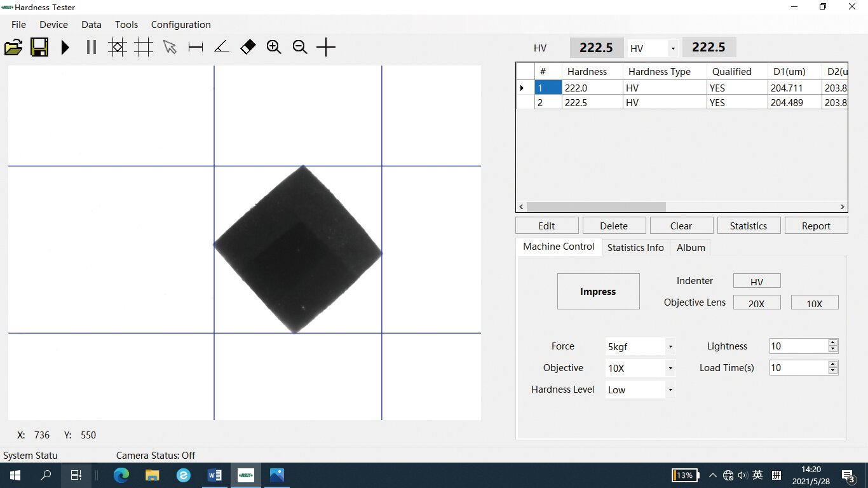Decrease Load Time with the down stepper
The width and height of the screenshot is (868, 488).
click(x=833, y=372)
